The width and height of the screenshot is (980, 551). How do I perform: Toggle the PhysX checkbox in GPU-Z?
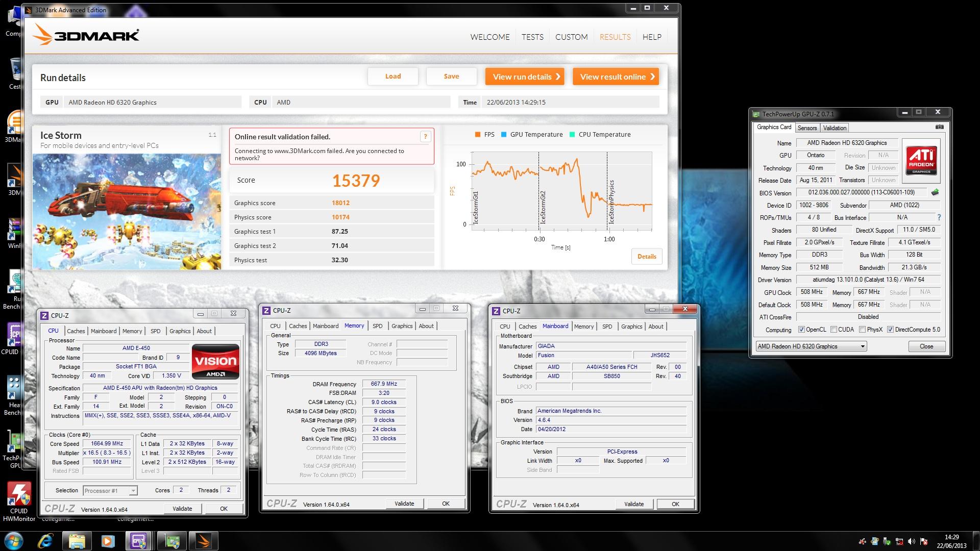(862, 330)
